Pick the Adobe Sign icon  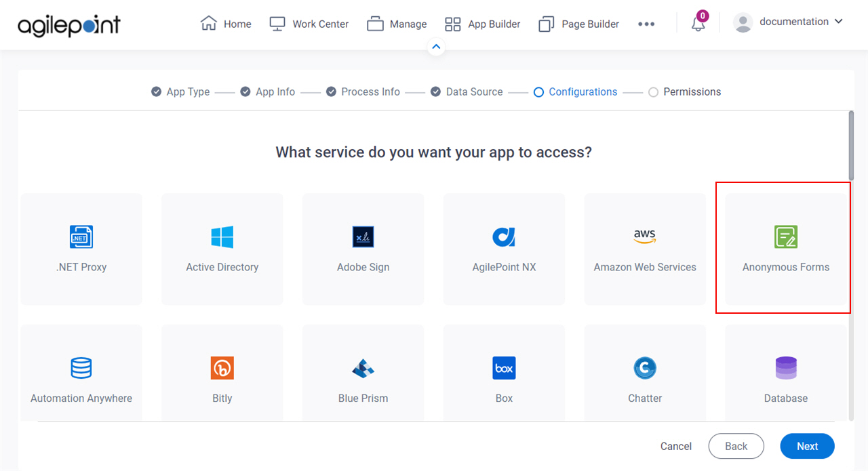363,237
